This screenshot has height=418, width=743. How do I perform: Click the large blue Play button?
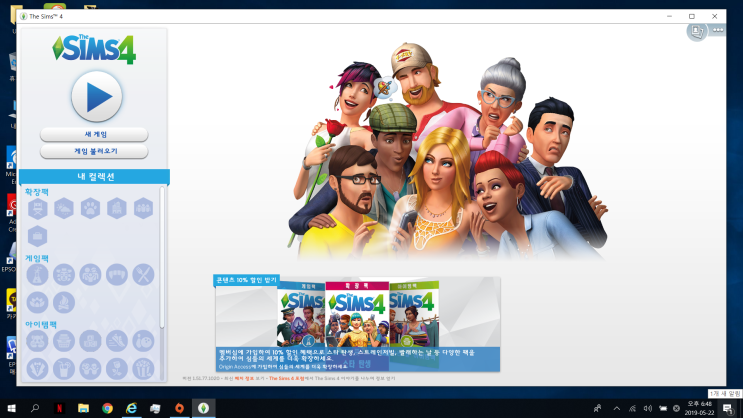pyautogui.click(x=97, y=97)
